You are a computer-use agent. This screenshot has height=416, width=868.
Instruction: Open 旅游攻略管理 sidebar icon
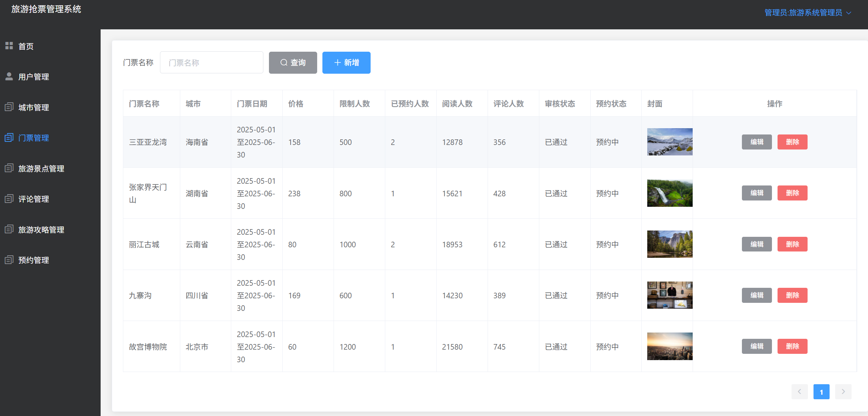(x=9, y=229)
